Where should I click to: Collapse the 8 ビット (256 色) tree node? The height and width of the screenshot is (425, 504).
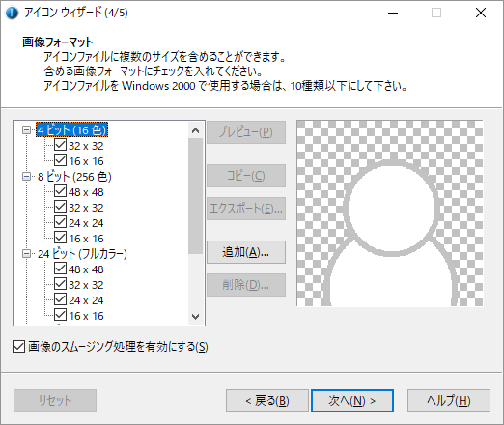[x=26, y=177]
